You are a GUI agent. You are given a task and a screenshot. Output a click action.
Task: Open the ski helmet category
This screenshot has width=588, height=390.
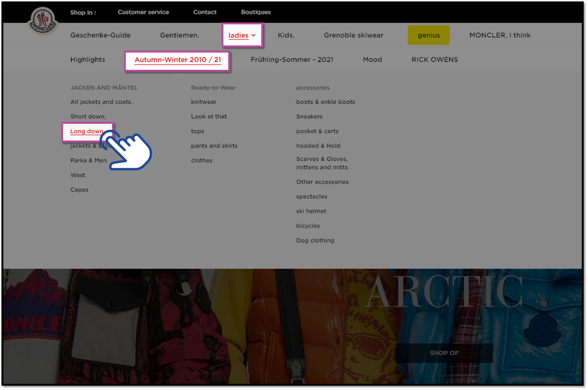pyautogui.click(x=311, y=211)
